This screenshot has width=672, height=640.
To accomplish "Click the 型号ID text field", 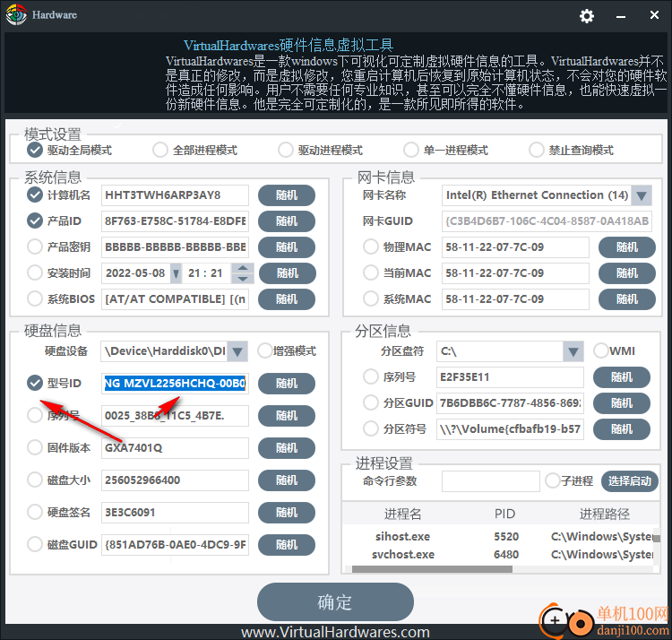I will [x=175, y=384].
